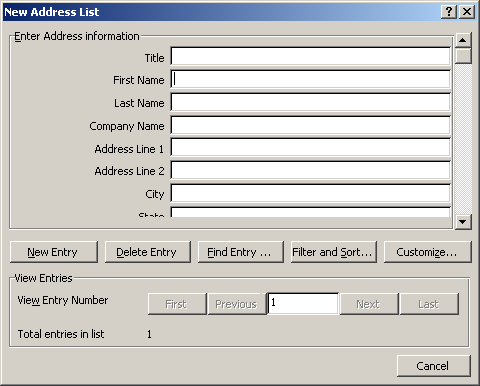Screen dimensions: 480x386
Task: Click the Company Name label
Action: [127, 126]
